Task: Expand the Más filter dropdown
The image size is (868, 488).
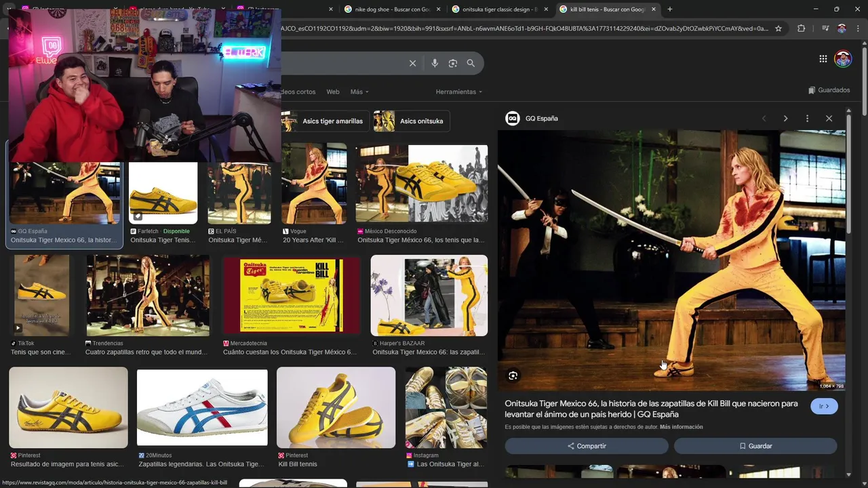Action: [359, 91]
